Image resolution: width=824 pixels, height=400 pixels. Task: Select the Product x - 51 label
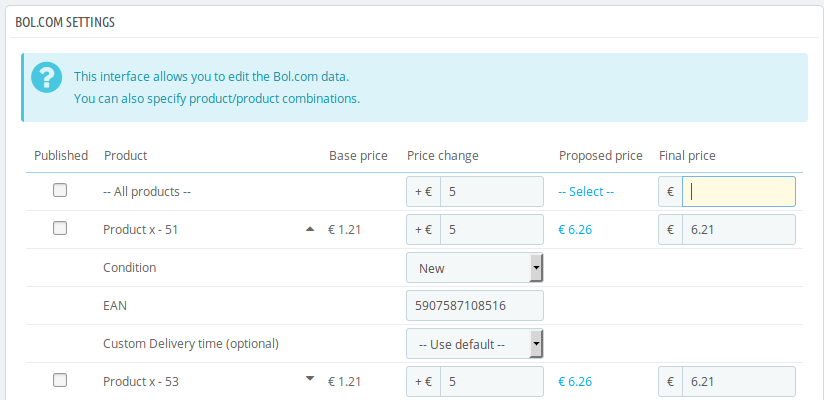pos(140,230)
